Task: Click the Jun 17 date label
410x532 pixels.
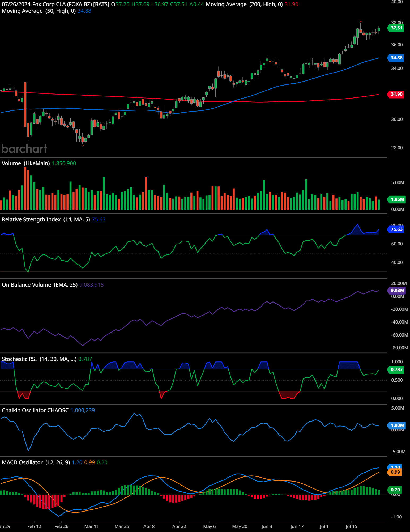Action: click(x=297, y=526)
